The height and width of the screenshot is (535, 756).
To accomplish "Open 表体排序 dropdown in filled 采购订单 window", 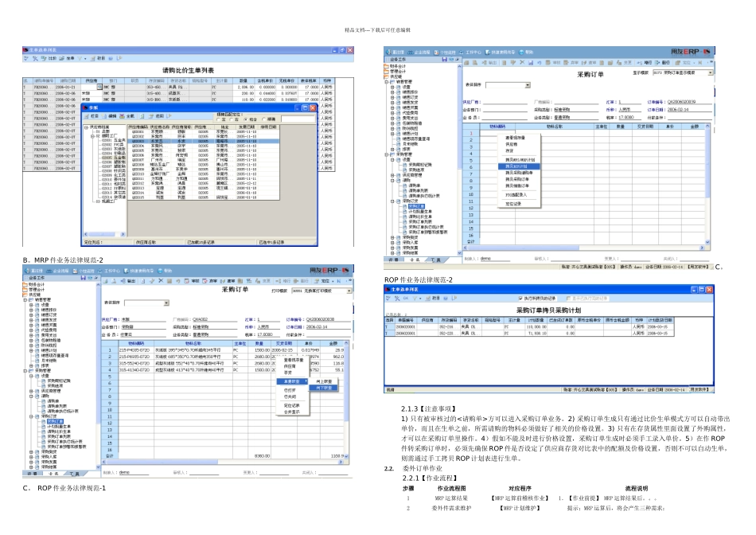I will tap(166, 303).
